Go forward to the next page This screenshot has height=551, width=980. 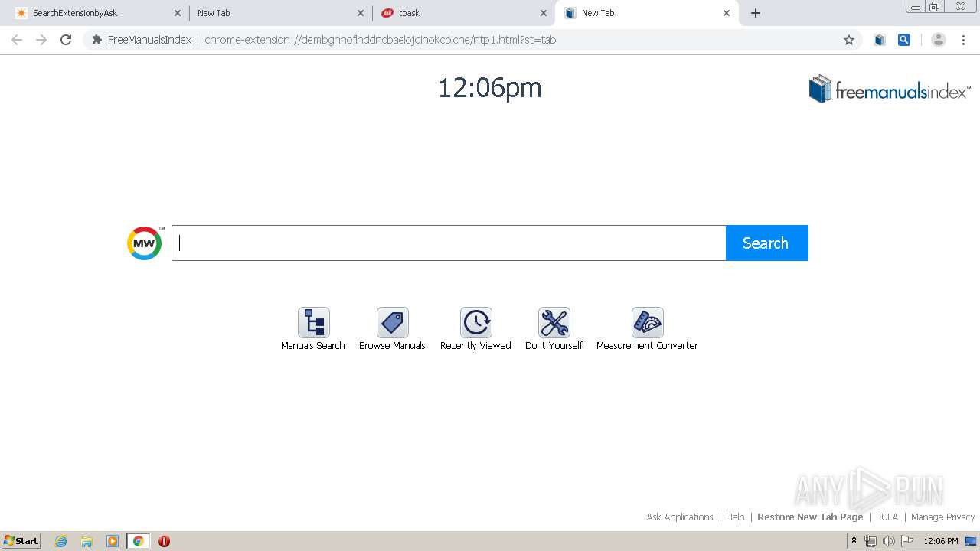41,40
